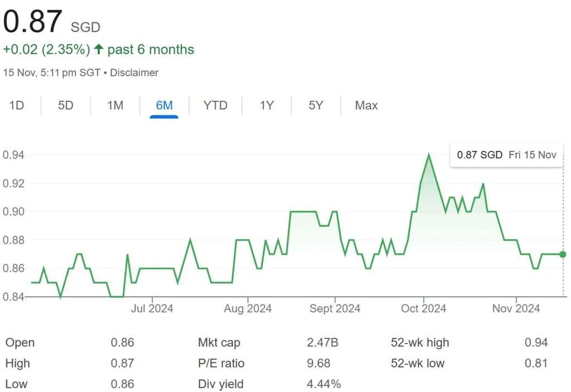Screen dimensions: 571x392
Task: Switch to the YTD view
Action: [216, 105]
